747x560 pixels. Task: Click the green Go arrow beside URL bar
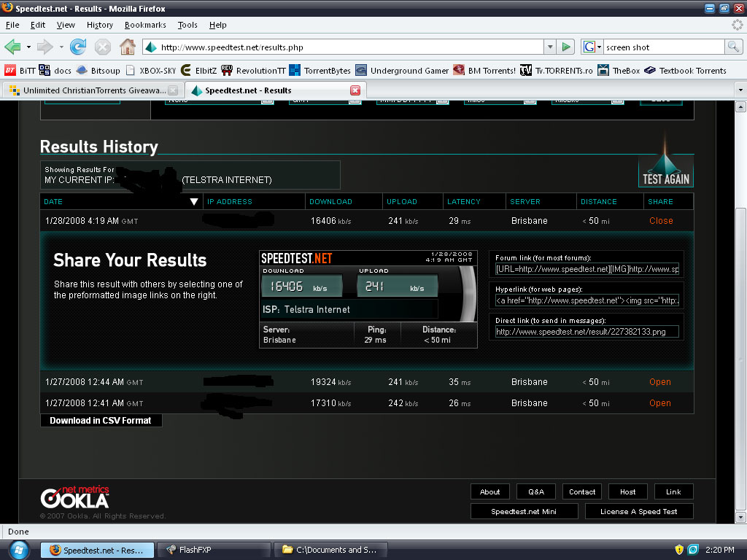coord(566,47)
